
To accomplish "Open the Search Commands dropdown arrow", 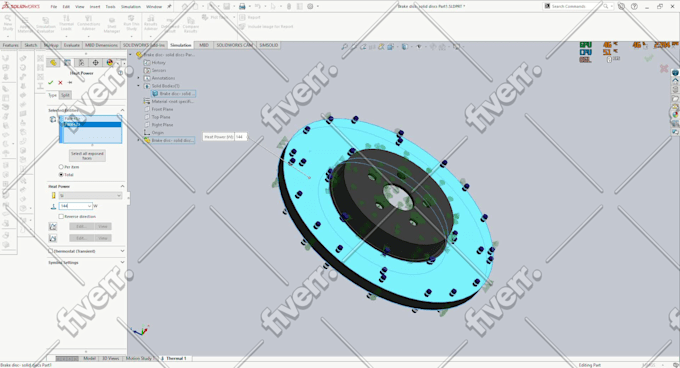I will tap(611, 7).
